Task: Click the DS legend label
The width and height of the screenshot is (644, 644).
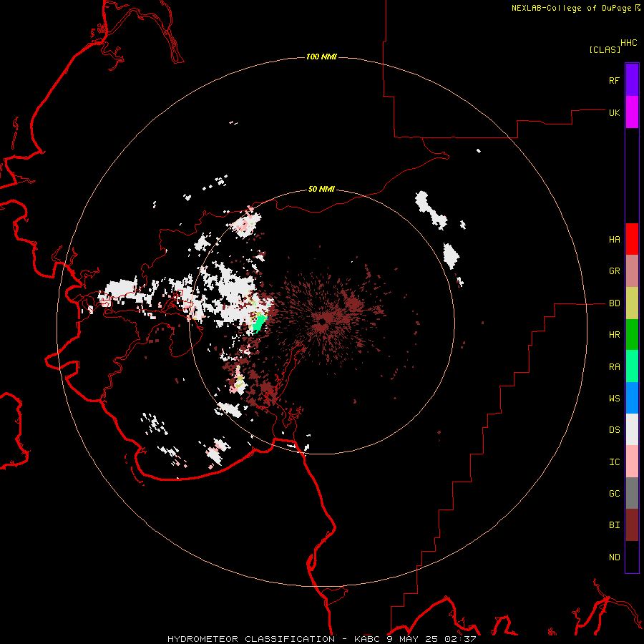Action: click(x=614, y=430)
